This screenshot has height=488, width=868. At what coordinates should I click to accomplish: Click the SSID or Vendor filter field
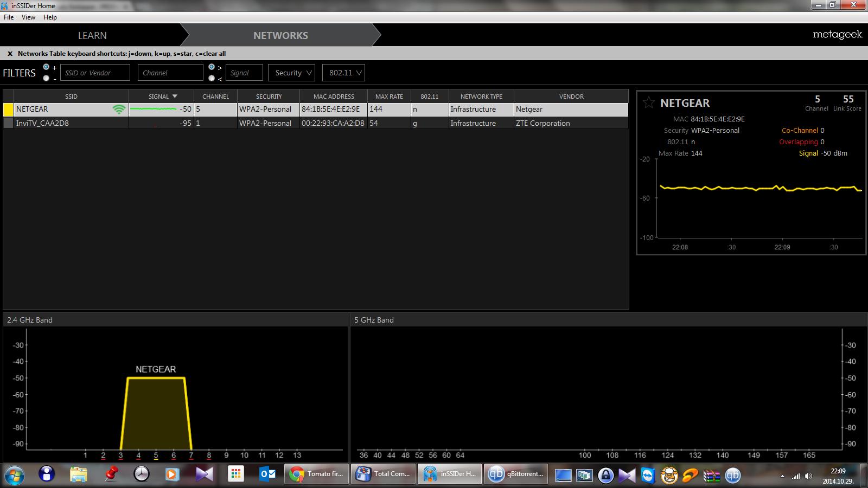point(95,73)
